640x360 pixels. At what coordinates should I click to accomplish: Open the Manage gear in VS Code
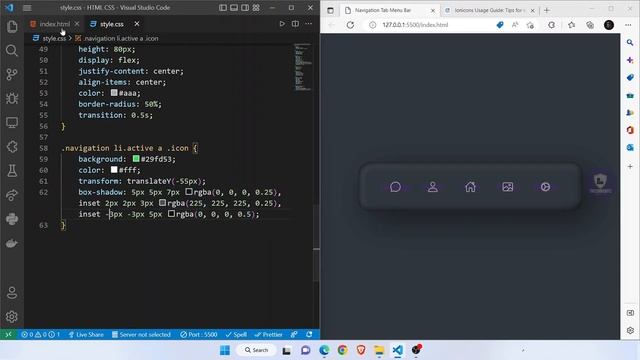tap(12, 317)
